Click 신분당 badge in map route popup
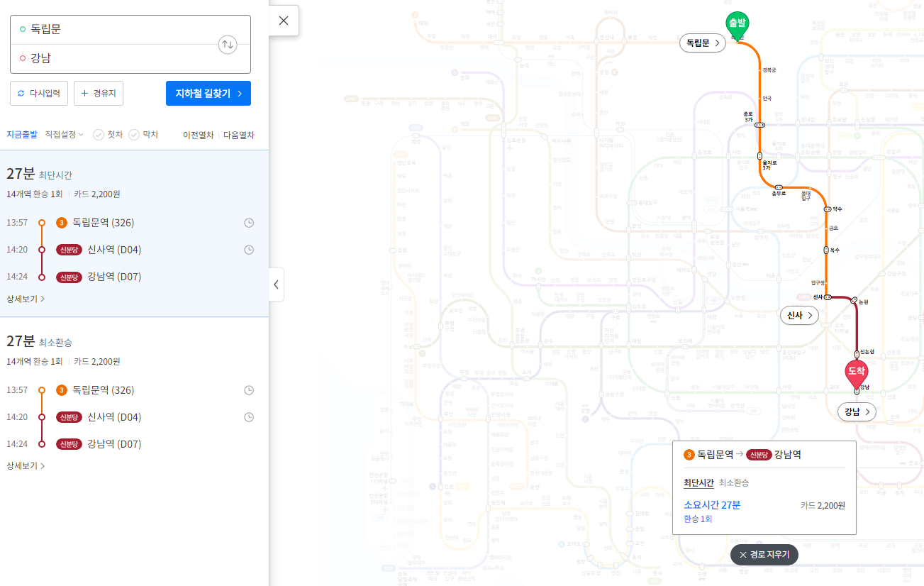 (759, 455)
